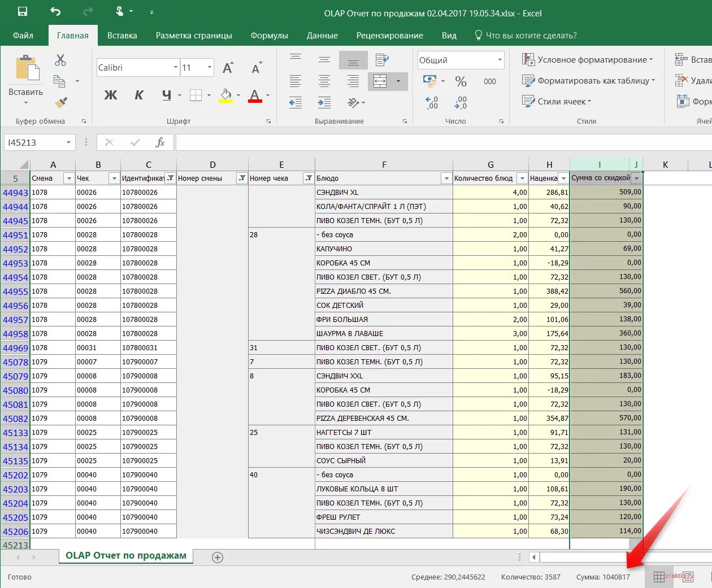Click the Cut (scissors) icon
The width and height of the screenshot is (712, 588).
[x=60, y=59]
